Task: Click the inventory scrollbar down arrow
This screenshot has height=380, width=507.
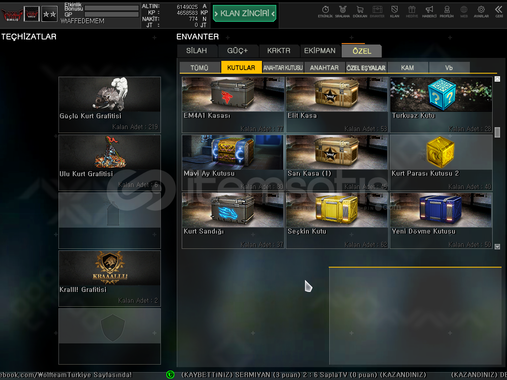Action: (497, 246)
